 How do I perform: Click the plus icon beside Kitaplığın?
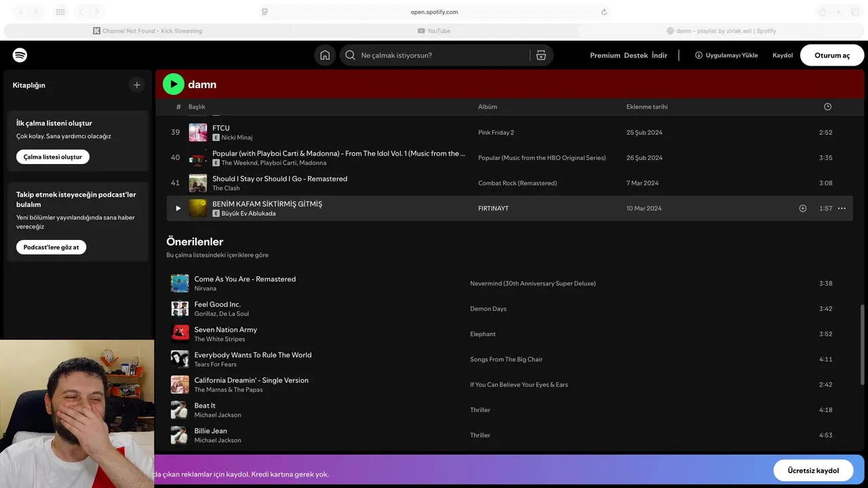click(x=137, y=85)
